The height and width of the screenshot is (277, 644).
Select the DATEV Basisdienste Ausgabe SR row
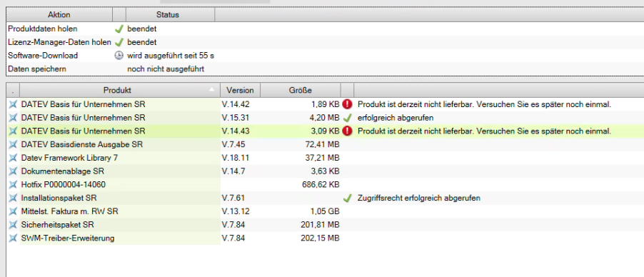324,145
